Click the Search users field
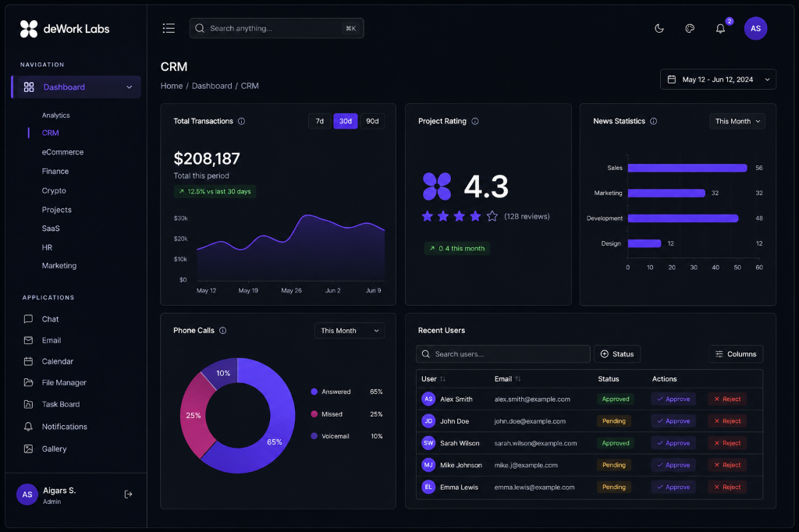The height and width of the screenshot is (532, 799). coord(503,354)
